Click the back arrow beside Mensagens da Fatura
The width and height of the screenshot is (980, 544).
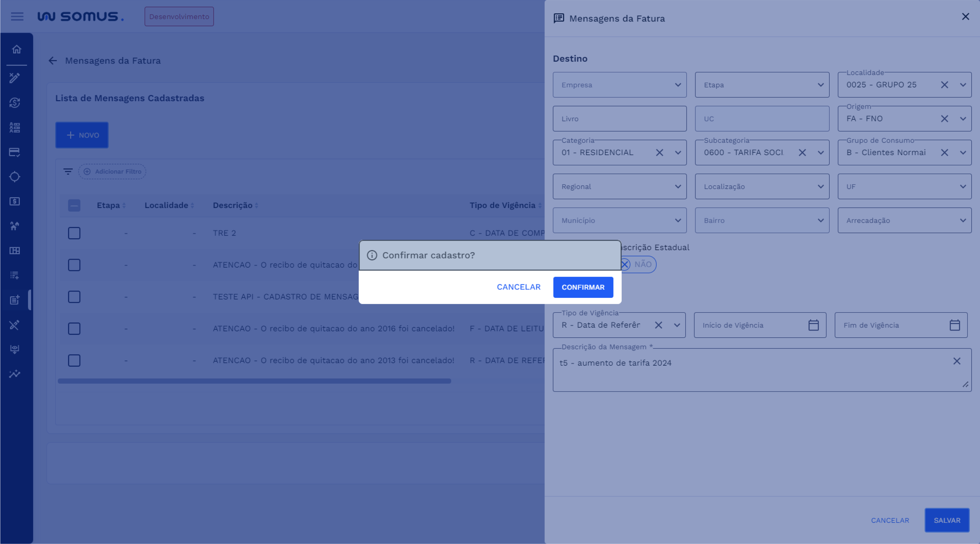pos(53,60)
